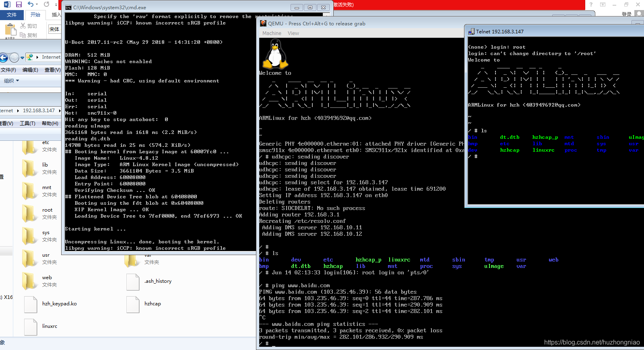
Task: Open the recent locations dropdown arrow
Action: coord(22,58)
